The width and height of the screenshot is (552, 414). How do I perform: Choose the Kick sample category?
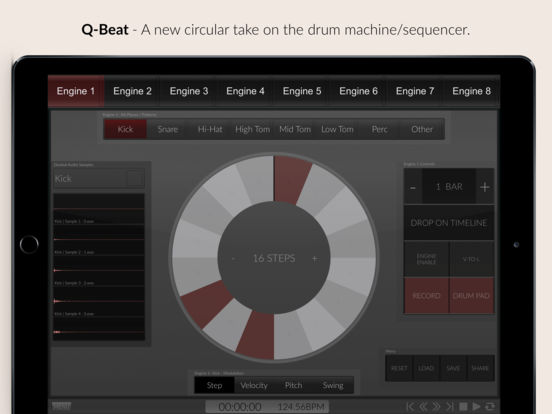pos(125,129)
